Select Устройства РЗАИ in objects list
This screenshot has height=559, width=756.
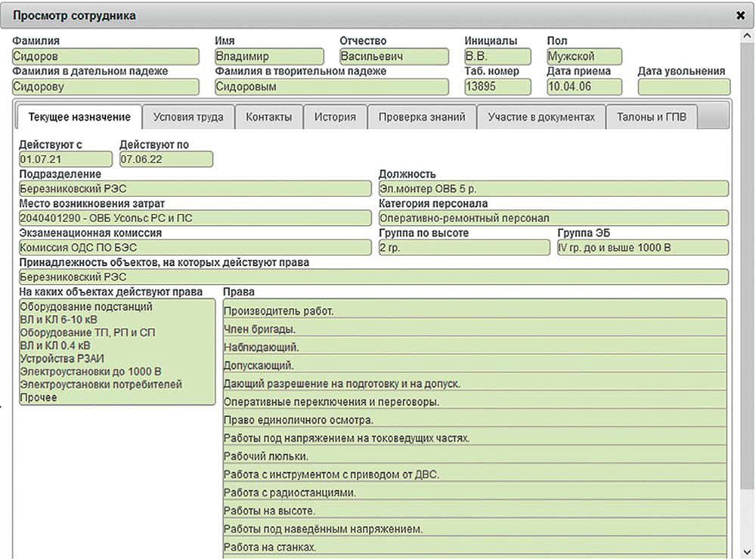(x=57, y=359)
